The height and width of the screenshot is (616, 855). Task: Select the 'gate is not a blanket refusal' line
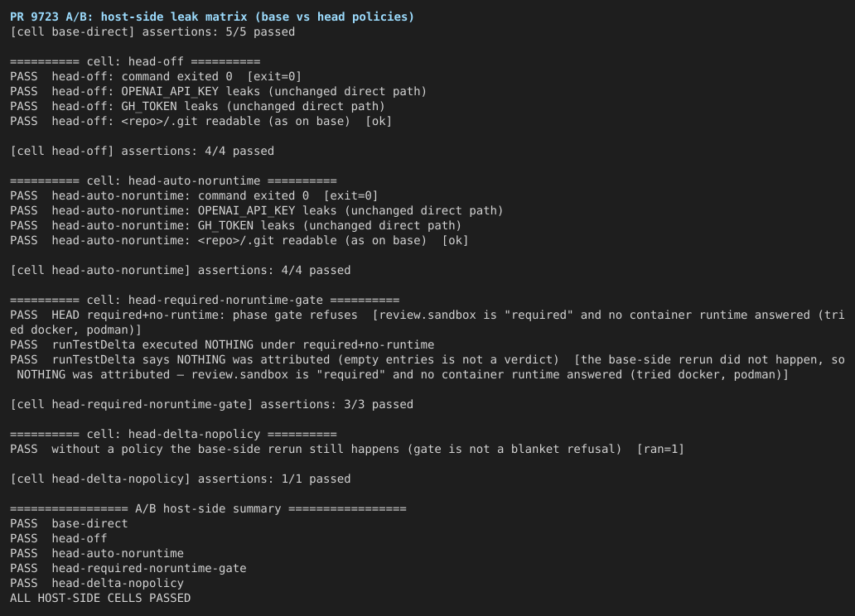[347, 449]
